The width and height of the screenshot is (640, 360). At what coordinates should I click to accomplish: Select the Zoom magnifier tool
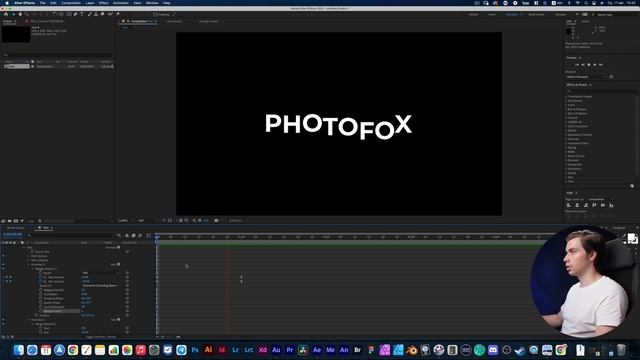(27, 14)
